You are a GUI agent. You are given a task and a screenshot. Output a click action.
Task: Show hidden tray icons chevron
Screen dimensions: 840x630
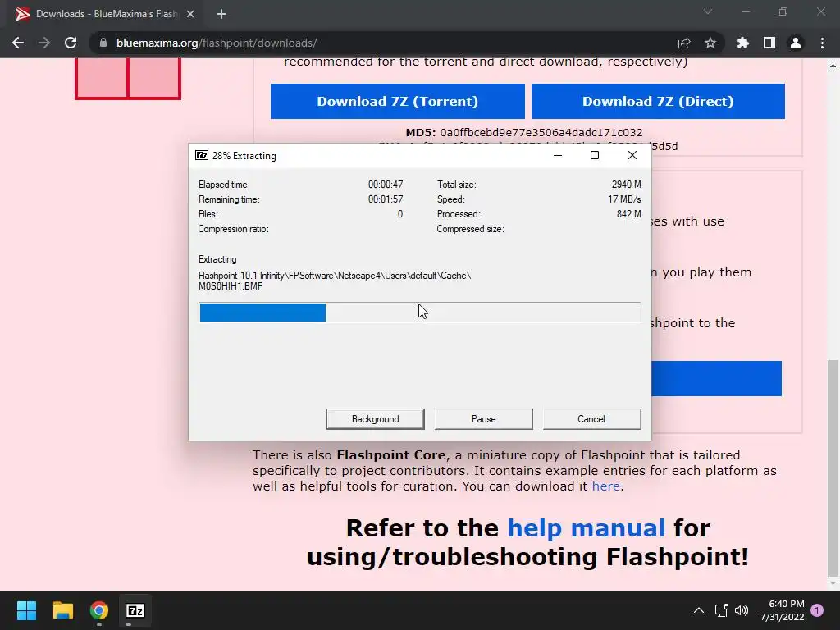(699, 610)
